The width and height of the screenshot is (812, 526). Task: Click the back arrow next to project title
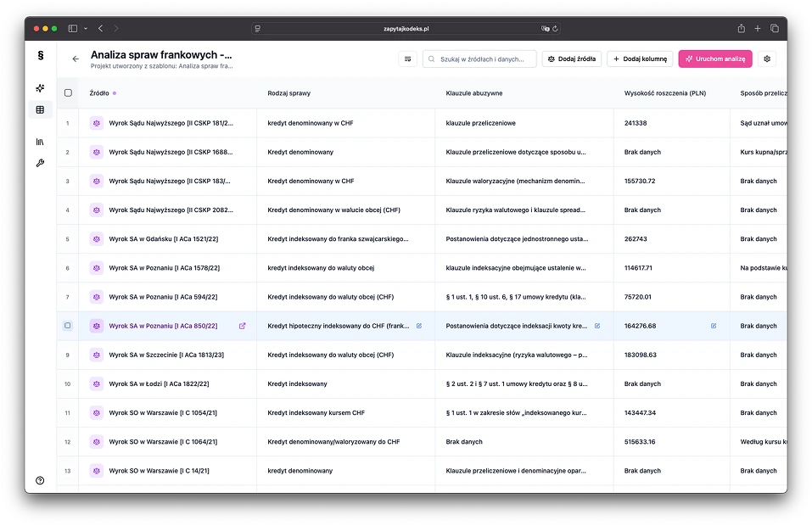(75, 59)
